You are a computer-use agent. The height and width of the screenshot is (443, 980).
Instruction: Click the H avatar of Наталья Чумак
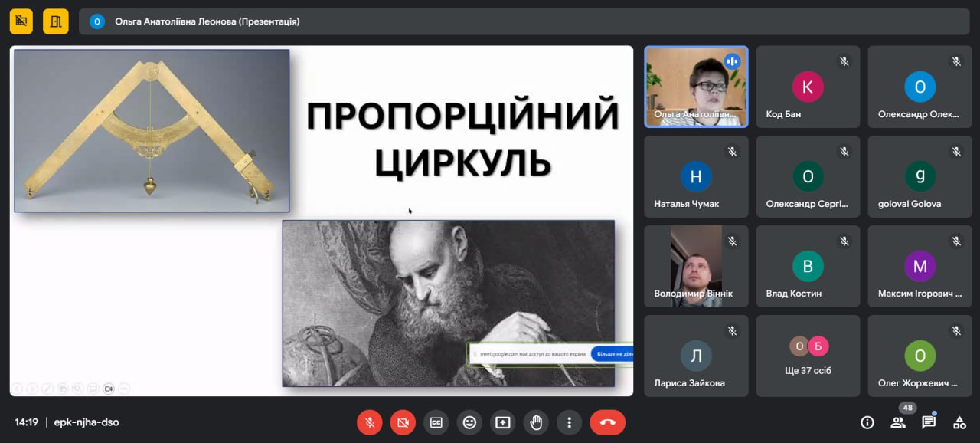(696, 176)
